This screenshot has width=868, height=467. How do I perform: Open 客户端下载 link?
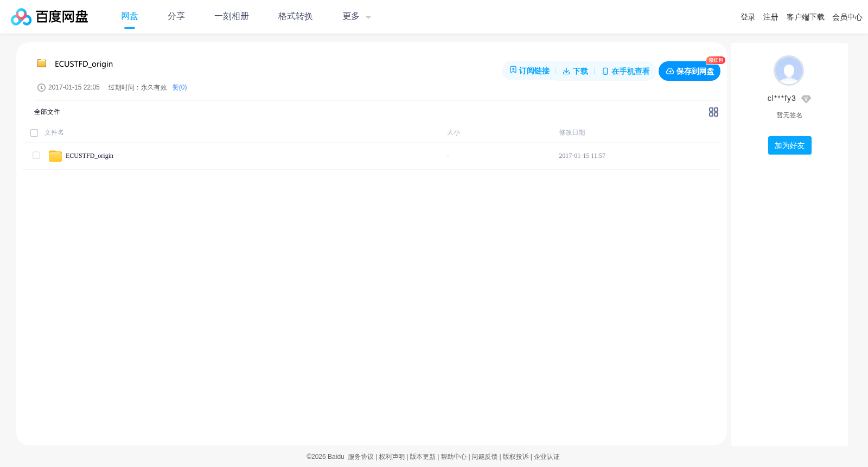806,17
